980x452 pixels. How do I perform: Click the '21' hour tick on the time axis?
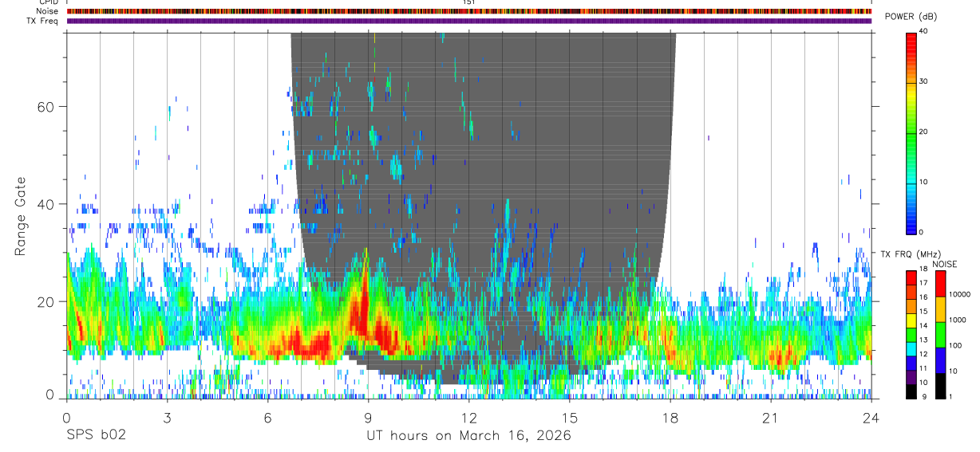click(x=770, y=417)
